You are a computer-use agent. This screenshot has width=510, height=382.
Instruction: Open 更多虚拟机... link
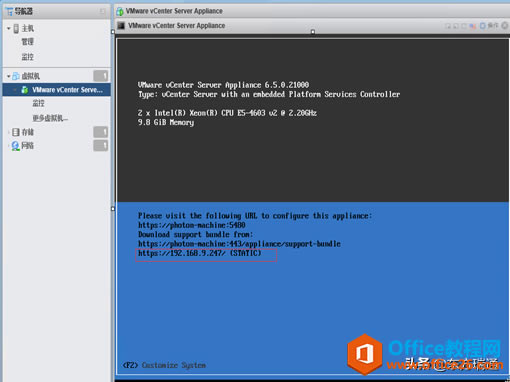coord(50,118)
